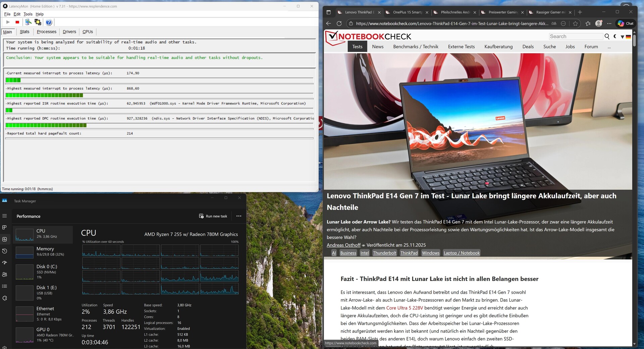Select GPU 0 in Task Manager performance list

tap(43, 335)
